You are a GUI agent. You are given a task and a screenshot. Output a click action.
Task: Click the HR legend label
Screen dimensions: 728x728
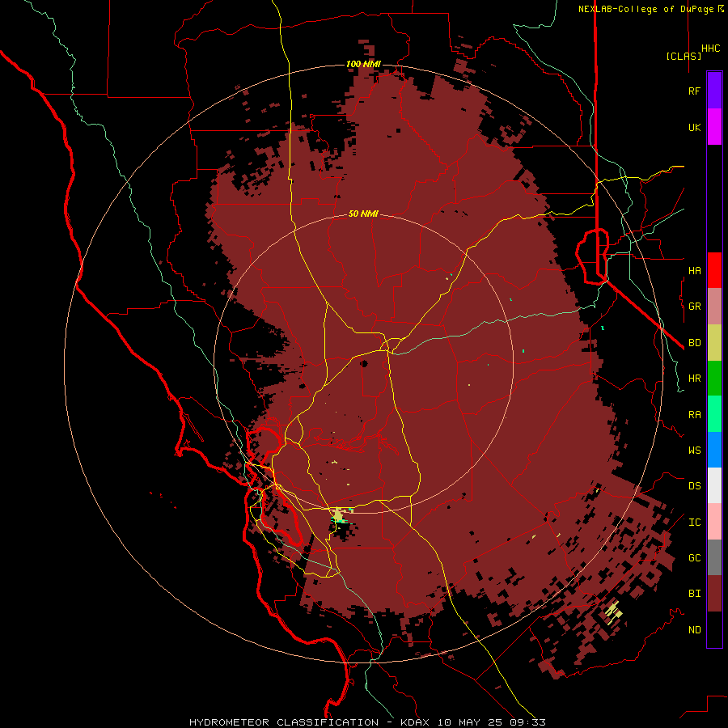pyautogui.click(x=694, y=379)
